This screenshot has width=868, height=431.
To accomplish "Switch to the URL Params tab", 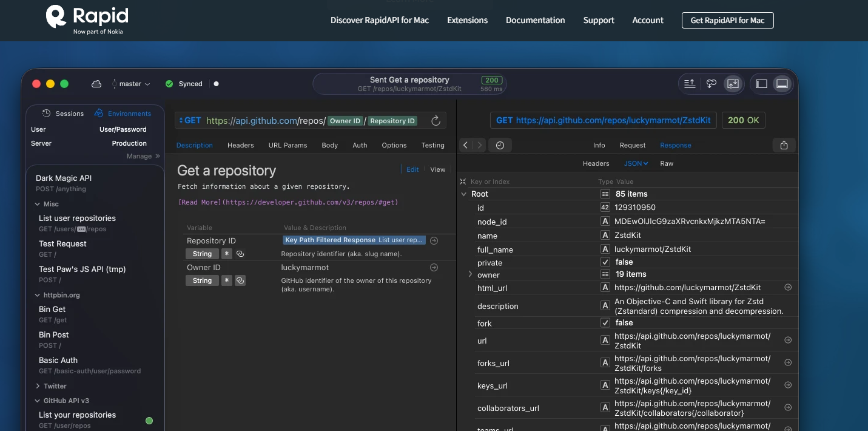I will (x=288, y=145).
